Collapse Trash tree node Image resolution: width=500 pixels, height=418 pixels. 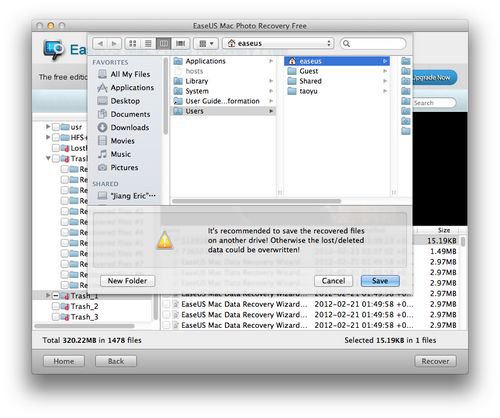click(x=48, y=158)
